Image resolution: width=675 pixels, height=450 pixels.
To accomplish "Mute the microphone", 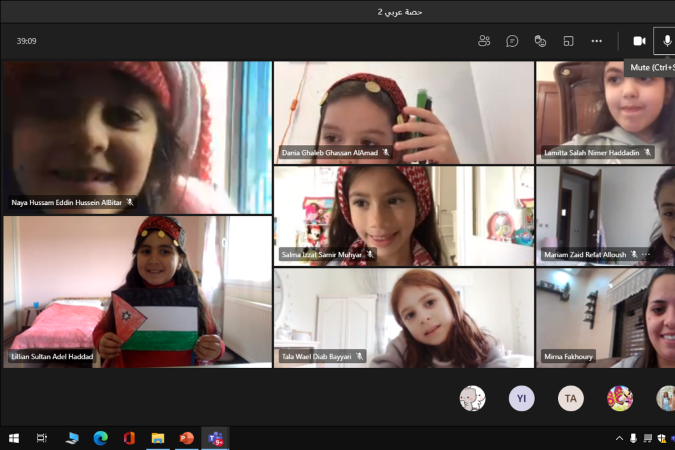I will [x=666, y=41].
